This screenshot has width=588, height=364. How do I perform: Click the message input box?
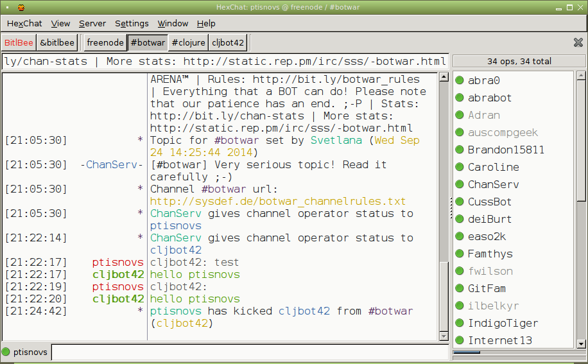coord(250,352)
